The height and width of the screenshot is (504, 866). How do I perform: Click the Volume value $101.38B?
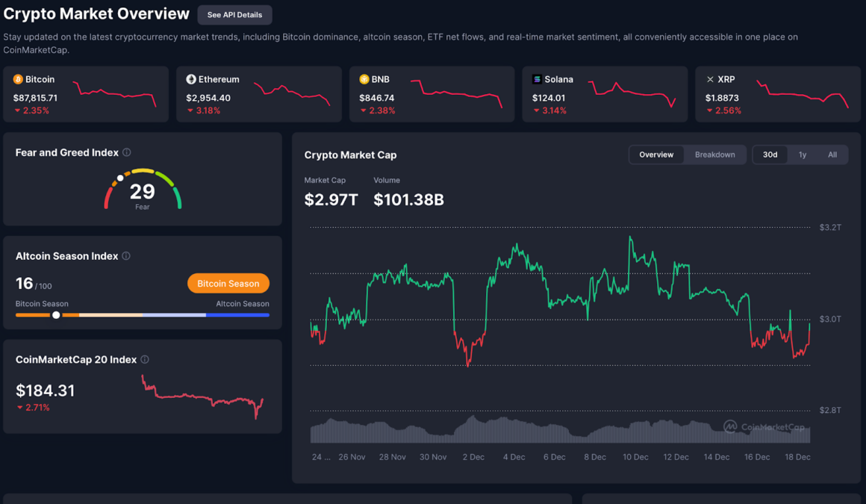408,199
